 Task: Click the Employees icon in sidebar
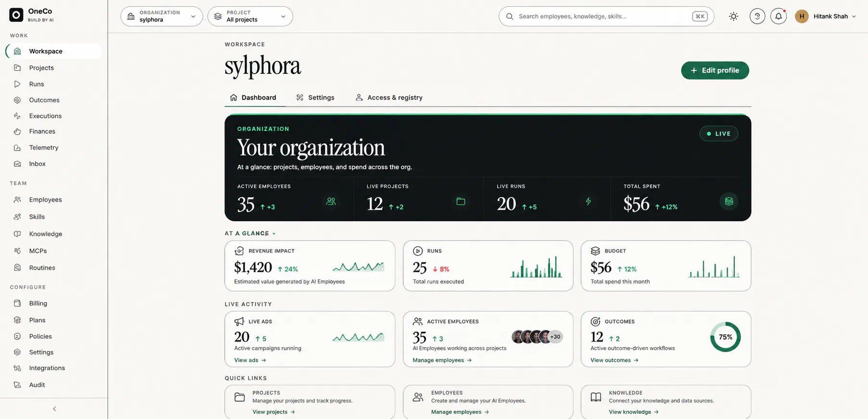[17, 200]
